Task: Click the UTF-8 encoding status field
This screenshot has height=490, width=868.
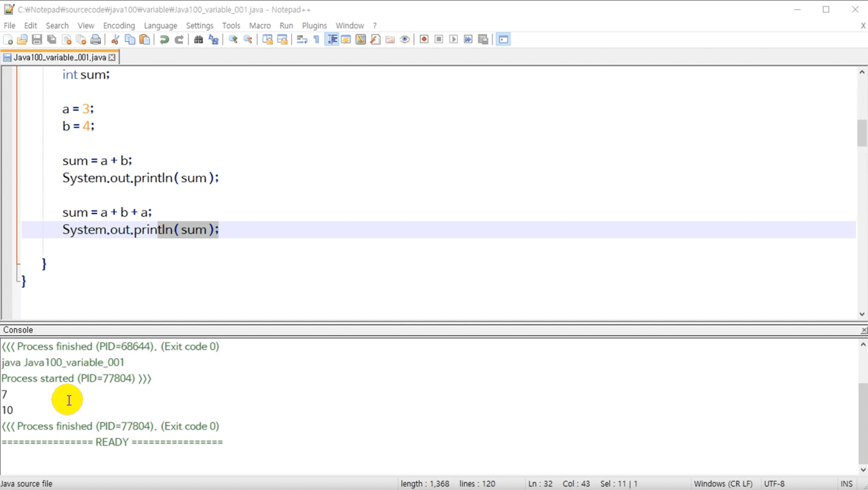Action: coord(774,484)
